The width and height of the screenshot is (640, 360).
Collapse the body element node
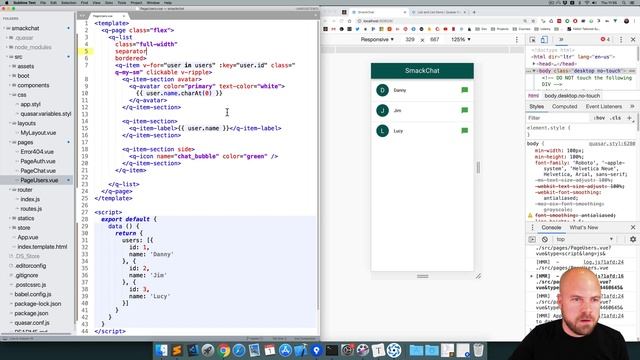534,71
